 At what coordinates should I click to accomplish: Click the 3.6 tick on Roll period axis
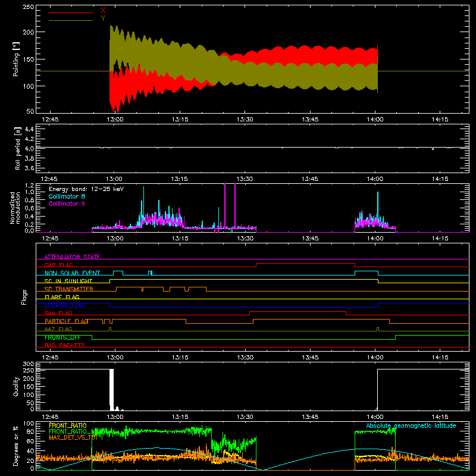[29, 168]
